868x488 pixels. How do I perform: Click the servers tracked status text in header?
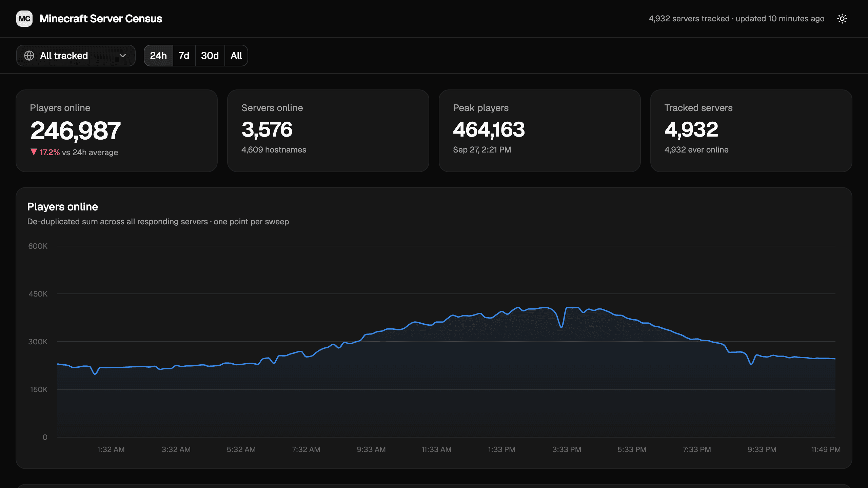pos(736,19)
